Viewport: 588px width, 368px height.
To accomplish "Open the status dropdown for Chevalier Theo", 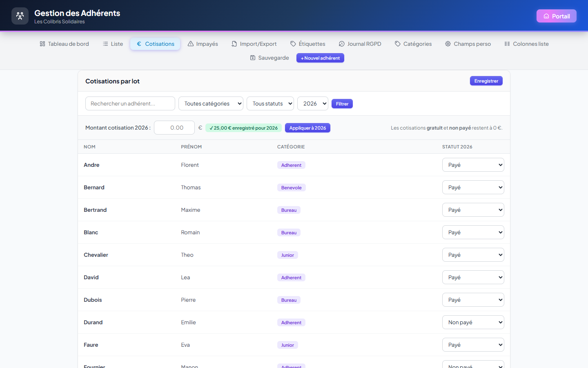I will point(473,255).
